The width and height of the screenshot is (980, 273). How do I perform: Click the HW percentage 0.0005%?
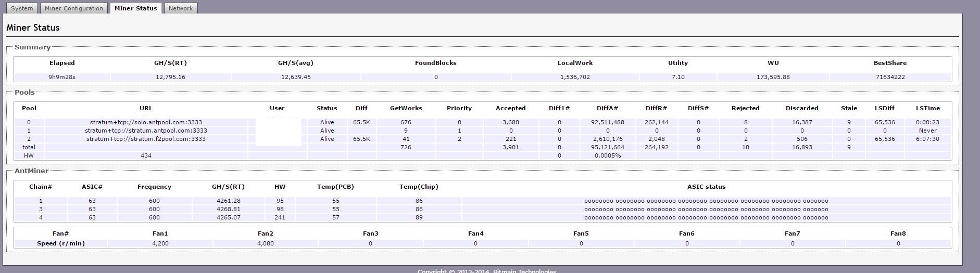tap(607, 155)
